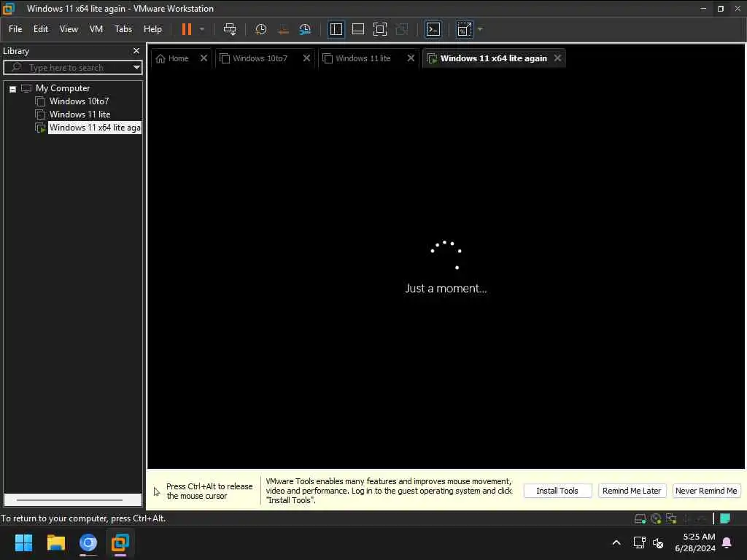Open the View menu
Viewport: 747px width, 560px height.
(x=69, y=29)
